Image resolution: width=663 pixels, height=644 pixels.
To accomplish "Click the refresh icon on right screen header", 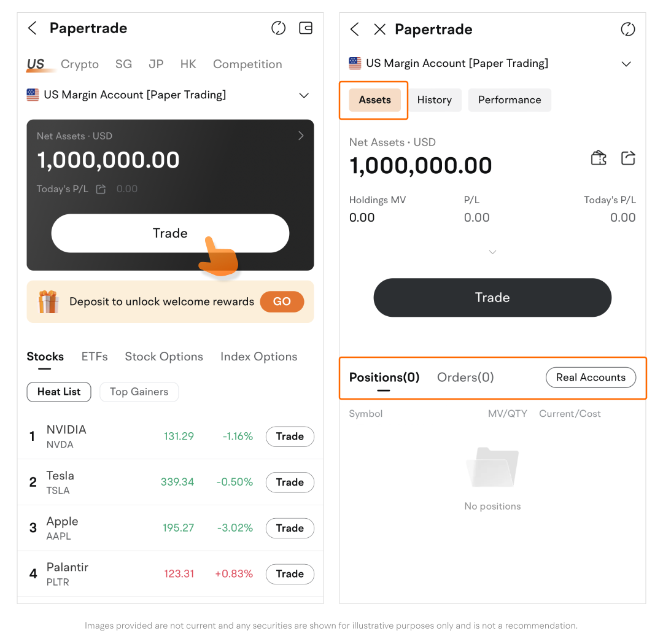I will tap(627, 29).
